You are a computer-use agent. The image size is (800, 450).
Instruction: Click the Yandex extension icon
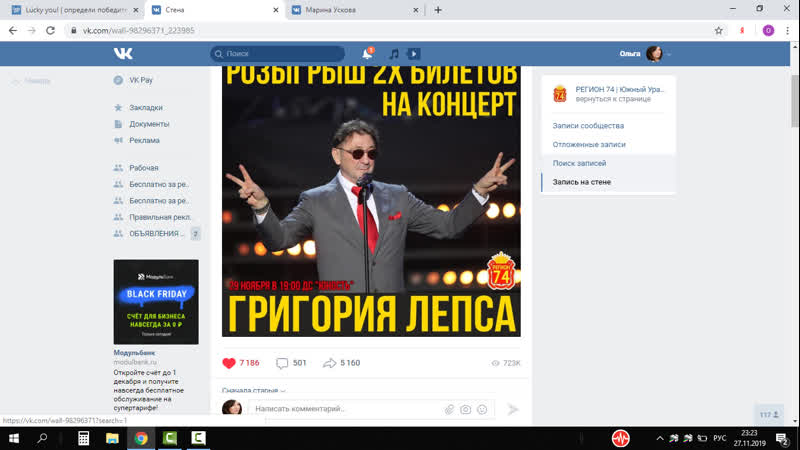(742, 31)
